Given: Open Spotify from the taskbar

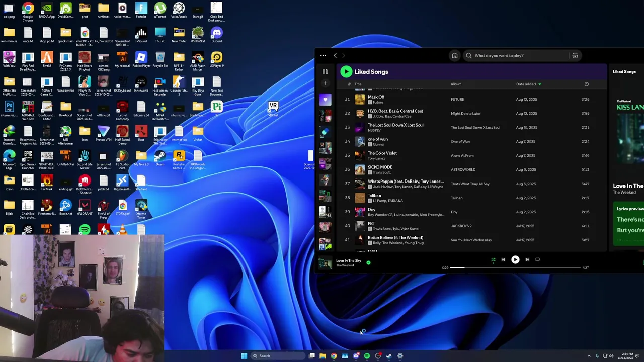Looking at the screenshot, I should (x=367, y=356).
